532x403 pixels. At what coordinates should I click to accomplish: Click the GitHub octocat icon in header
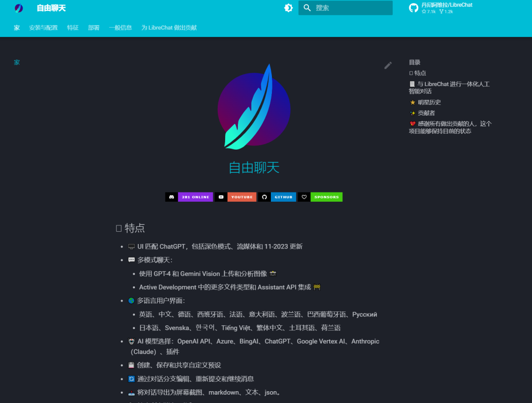tap(413, 8)
